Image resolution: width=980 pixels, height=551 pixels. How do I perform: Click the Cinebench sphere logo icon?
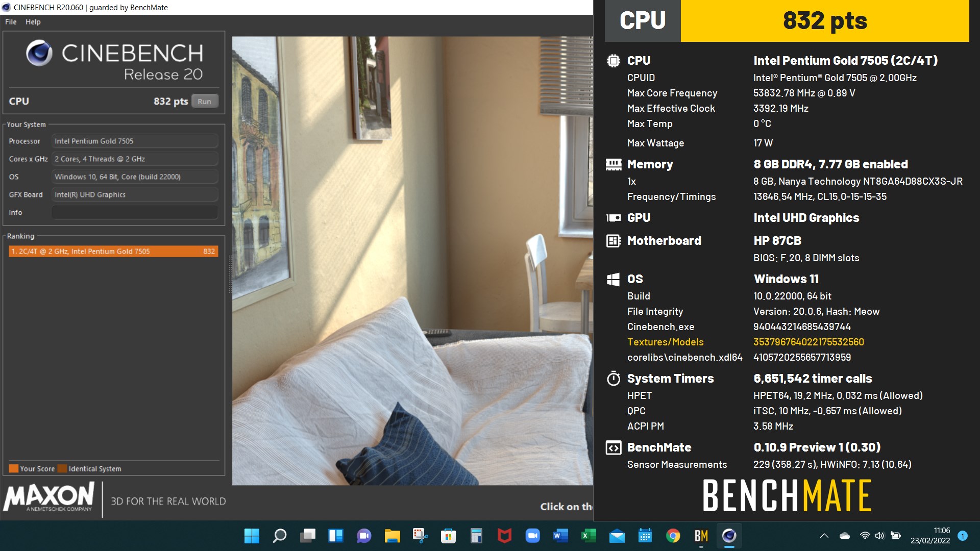[x=39, y=53]
